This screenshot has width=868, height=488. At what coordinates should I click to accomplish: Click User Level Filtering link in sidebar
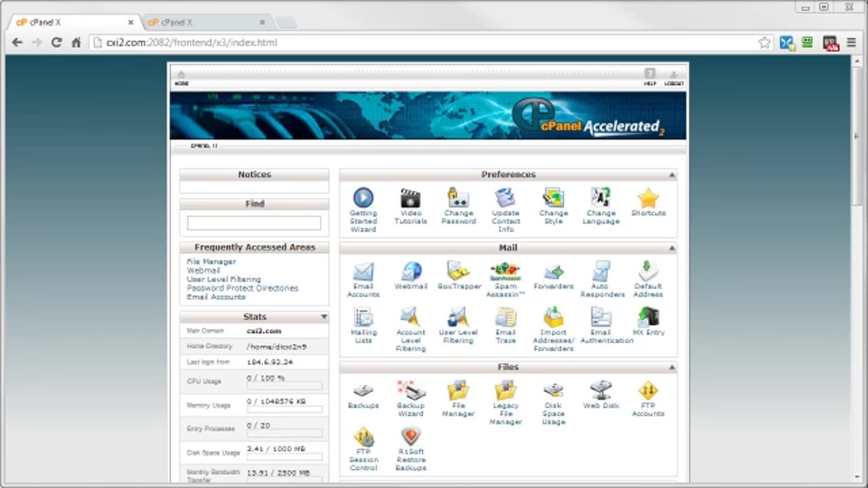pyautogui.click(x=224, y=279)
